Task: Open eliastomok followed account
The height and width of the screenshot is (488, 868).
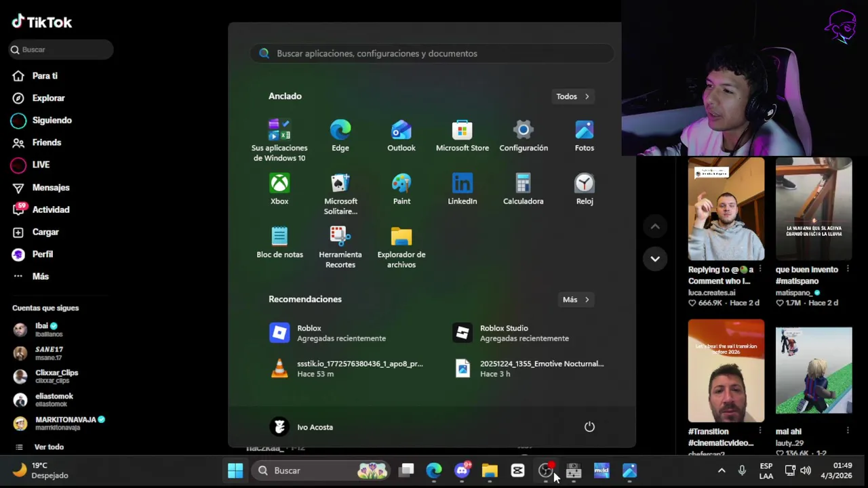Action: tap(44, 400)
